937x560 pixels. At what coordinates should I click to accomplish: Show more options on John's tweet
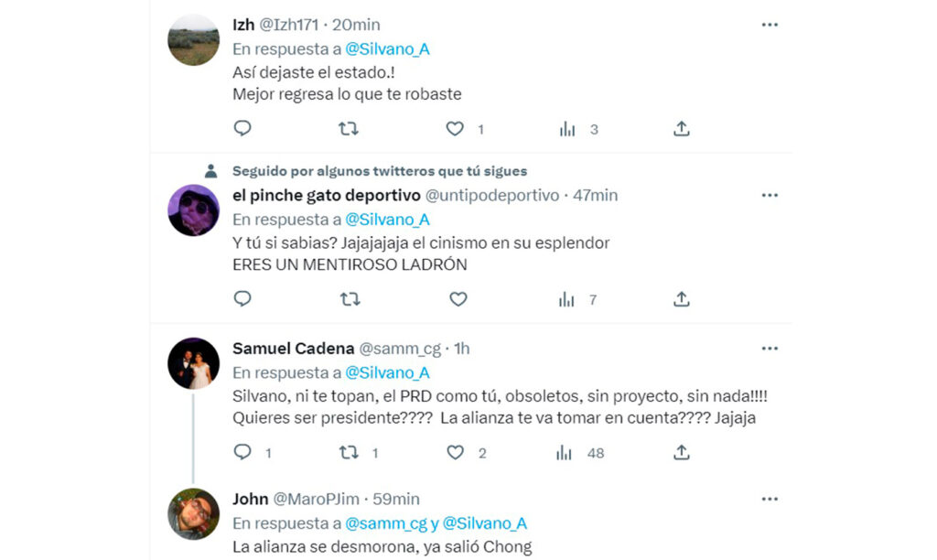click(x=770, y=499)
